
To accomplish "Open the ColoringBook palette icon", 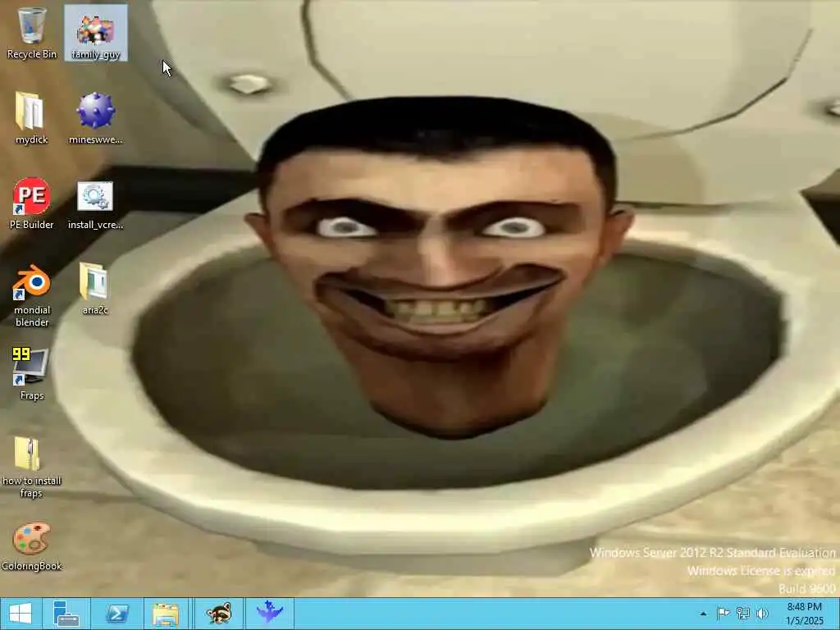I will (32, 546).
